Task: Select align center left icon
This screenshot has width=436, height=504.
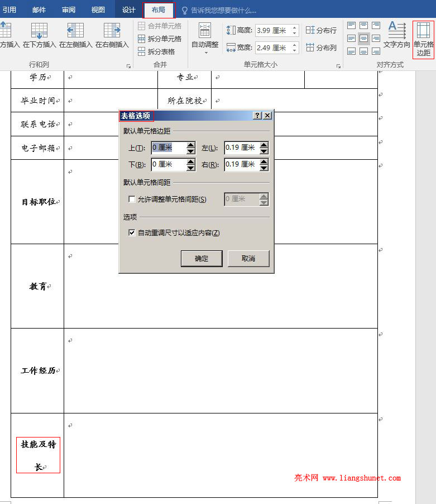Action: (352, 39)
